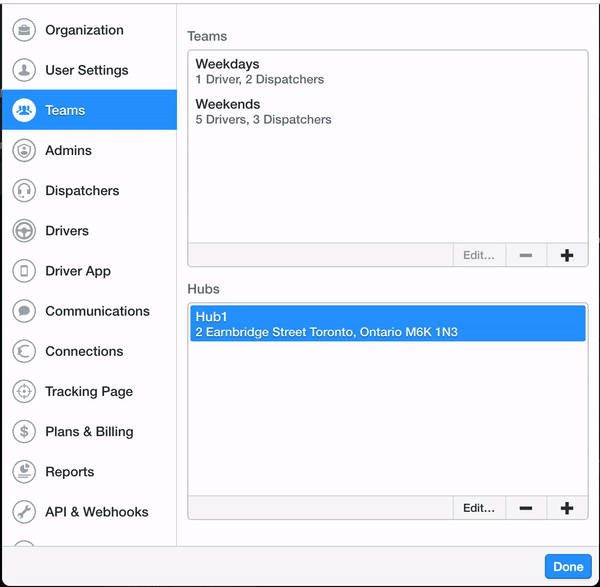Click the API & Webhooks wrench icon
Viewport: 600px width, 587px height.
coord(24,512)
